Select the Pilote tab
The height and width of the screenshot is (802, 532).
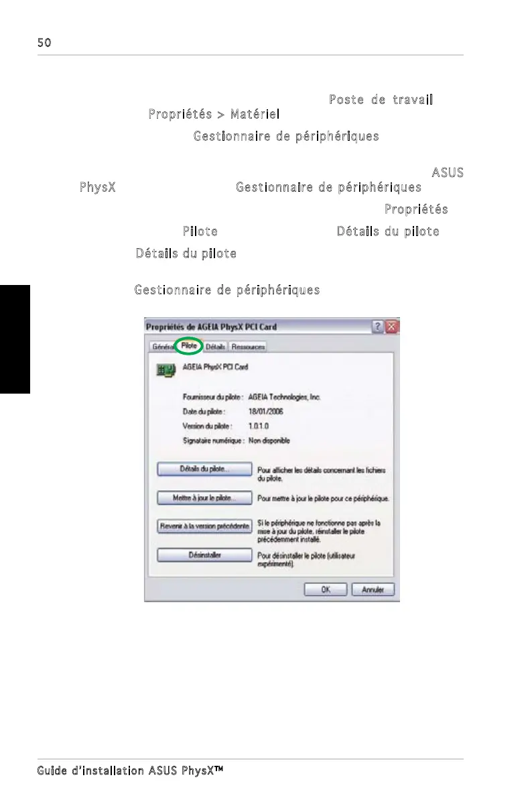click(x=189, y=346)
